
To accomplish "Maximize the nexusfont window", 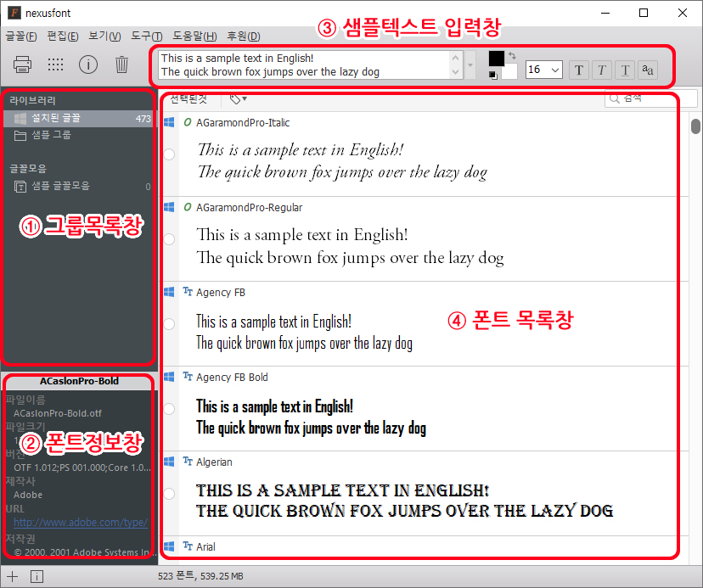I will tap(644, 13).
